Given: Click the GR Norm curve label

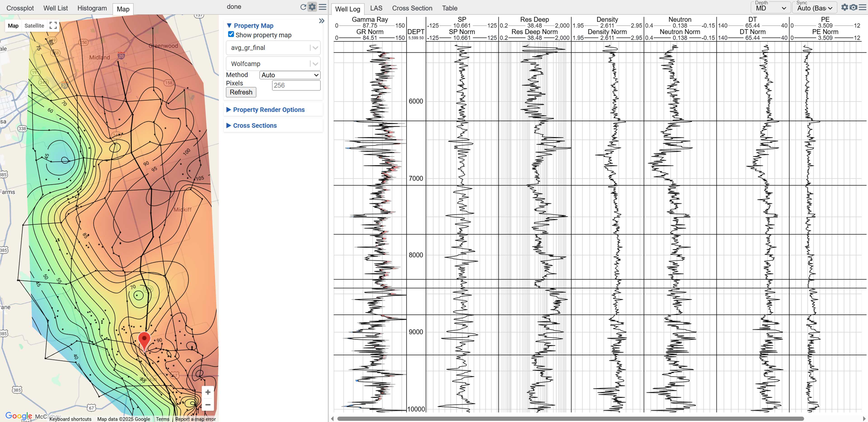Looking at the screenshot, I should pyautogui.click(x=370, y=32).
